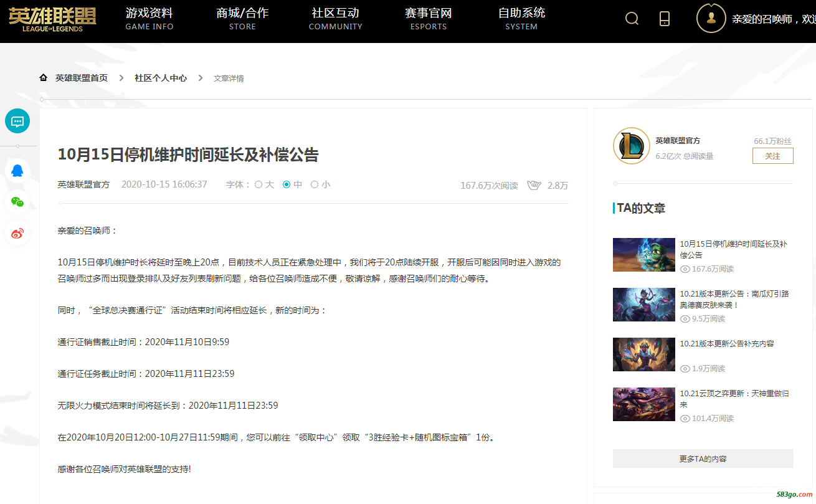Go to 英雄联盟首页 breadcrumb link
Viewport: 816px width, 504px height.
tap(82, 78)
